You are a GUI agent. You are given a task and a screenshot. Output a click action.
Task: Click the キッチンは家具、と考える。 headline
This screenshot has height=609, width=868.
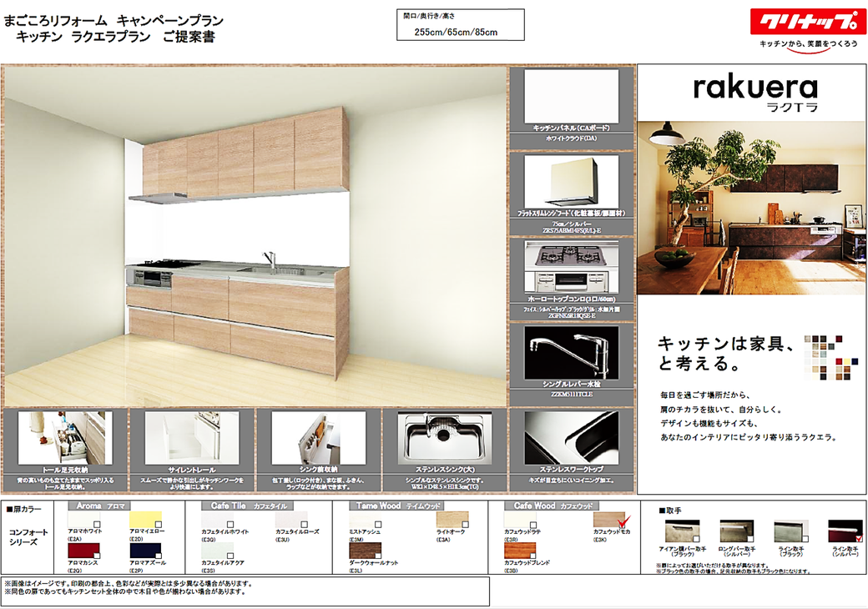pos(726,353)
